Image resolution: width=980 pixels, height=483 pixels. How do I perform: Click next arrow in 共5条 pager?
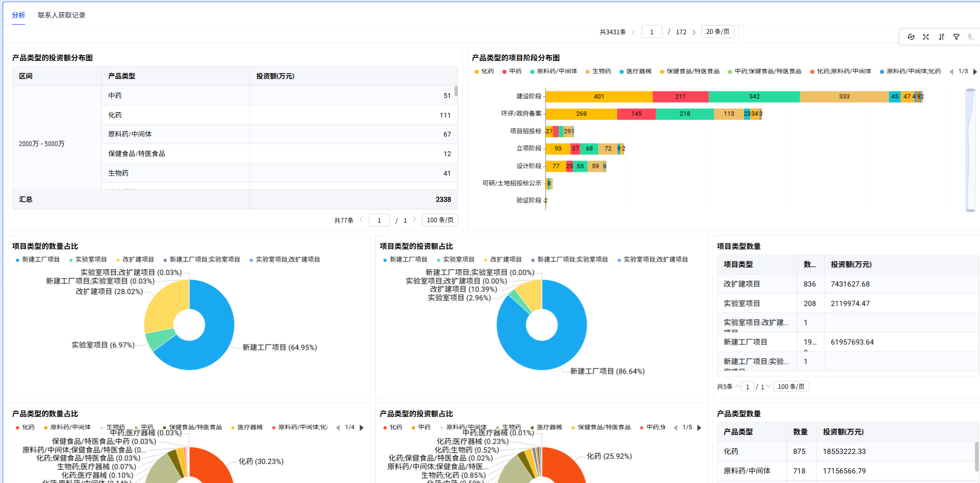pos(768,386)
